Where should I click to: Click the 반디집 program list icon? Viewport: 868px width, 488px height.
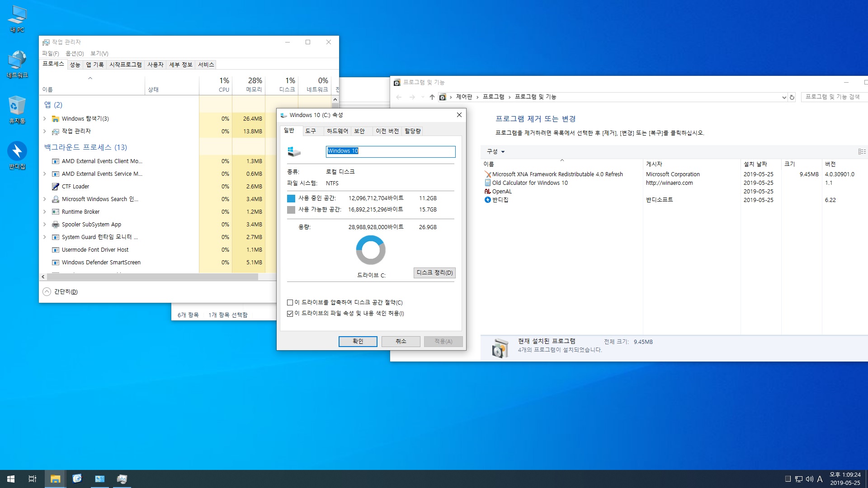click(488, 200)
